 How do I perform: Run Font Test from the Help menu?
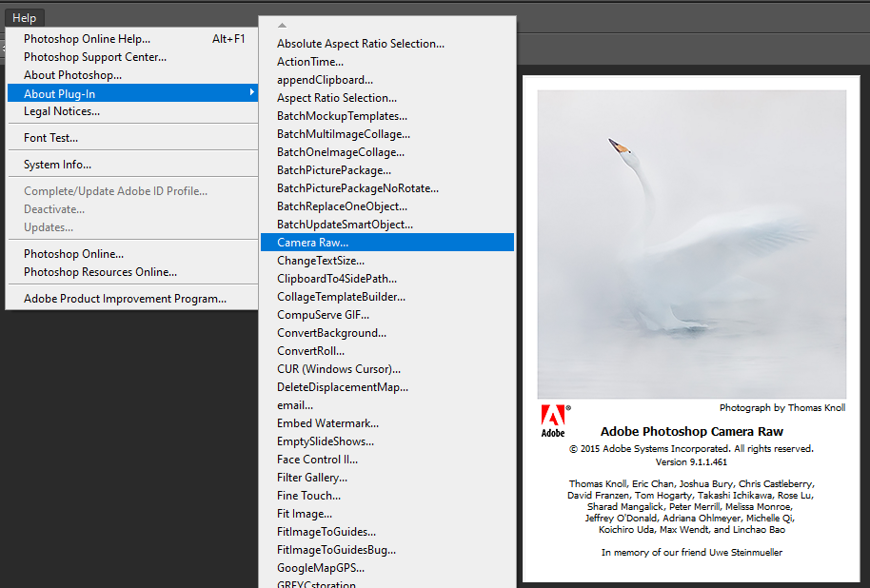(x=52, y=137)
